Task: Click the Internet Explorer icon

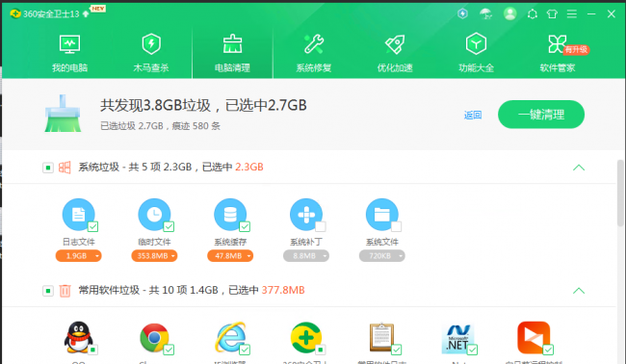Action: click(x=230, y=337)
